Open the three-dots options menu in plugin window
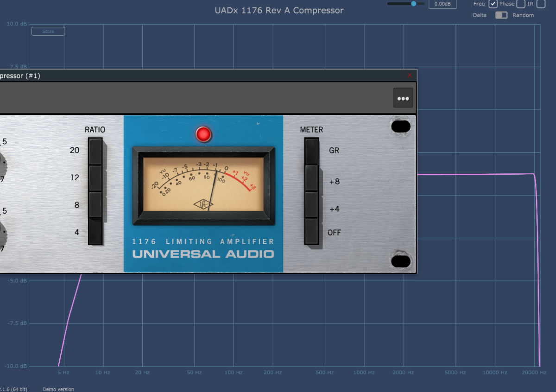 coord(403,98)
